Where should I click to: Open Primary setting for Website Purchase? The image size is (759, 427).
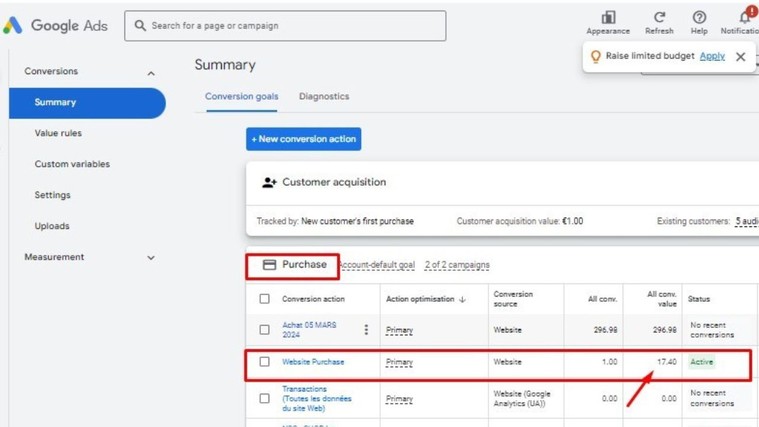tap(399, 362)
